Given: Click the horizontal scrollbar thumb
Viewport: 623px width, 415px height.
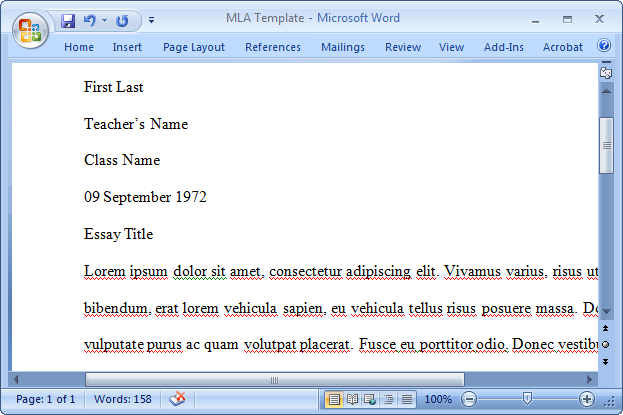Looking at the screenshot, I should (275, 380).
